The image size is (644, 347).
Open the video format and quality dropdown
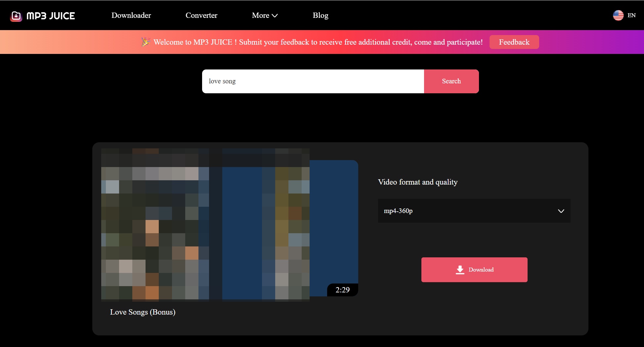[x=474, y=211]
